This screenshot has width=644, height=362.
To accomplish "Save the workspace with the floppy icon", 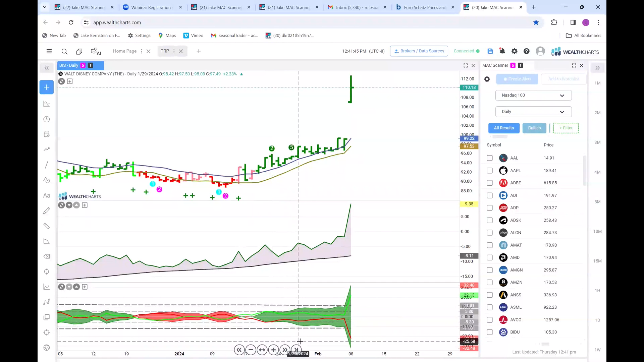I will [490, 51].
